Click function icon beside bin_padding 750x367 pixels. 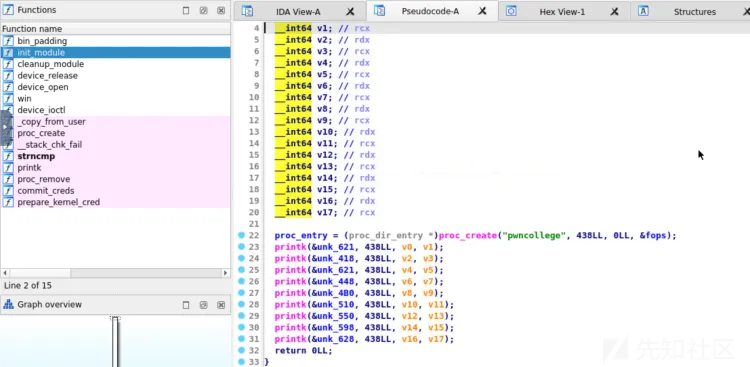pyautogui.click(x=8, y=41)
